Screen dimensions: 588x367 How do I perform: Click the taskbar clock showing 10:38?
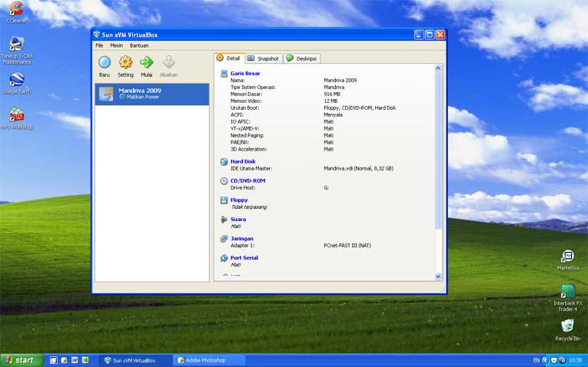tap(575, 360)
